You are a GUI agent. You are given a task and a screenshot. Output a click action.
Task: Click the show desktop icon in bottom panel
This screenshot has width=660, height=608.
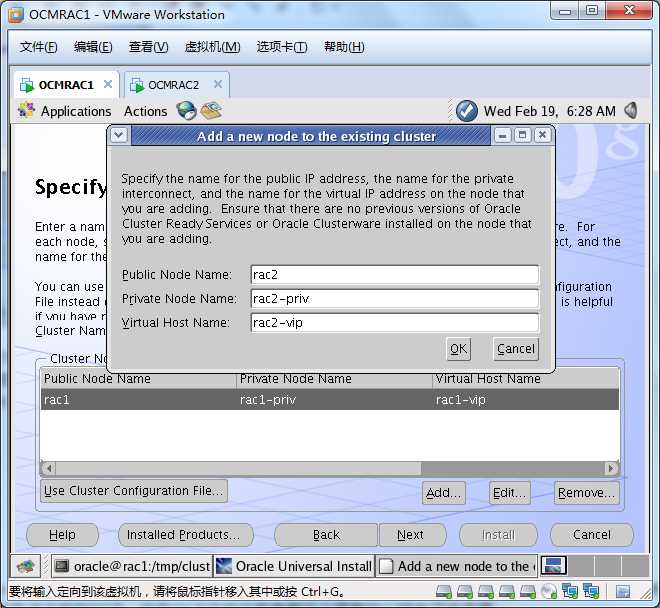[x=25, y=566]
